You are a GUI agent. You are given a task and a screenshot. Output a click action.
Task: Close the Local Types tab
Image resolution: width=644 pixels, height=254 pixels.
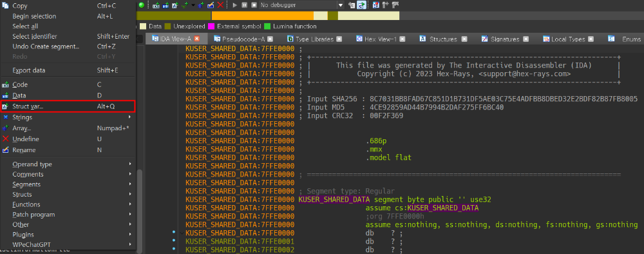[x=591, y=39]
